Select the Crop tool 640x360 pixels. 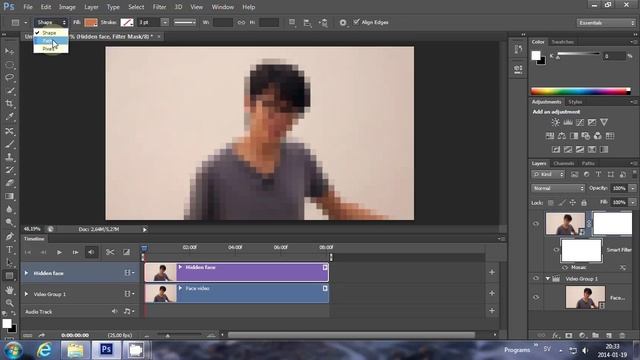pos(9,104)
